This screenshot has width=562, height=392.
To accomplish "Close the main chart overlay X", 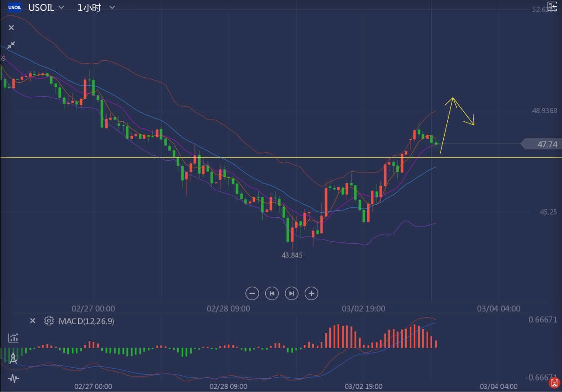I will (x=12, y=27).
